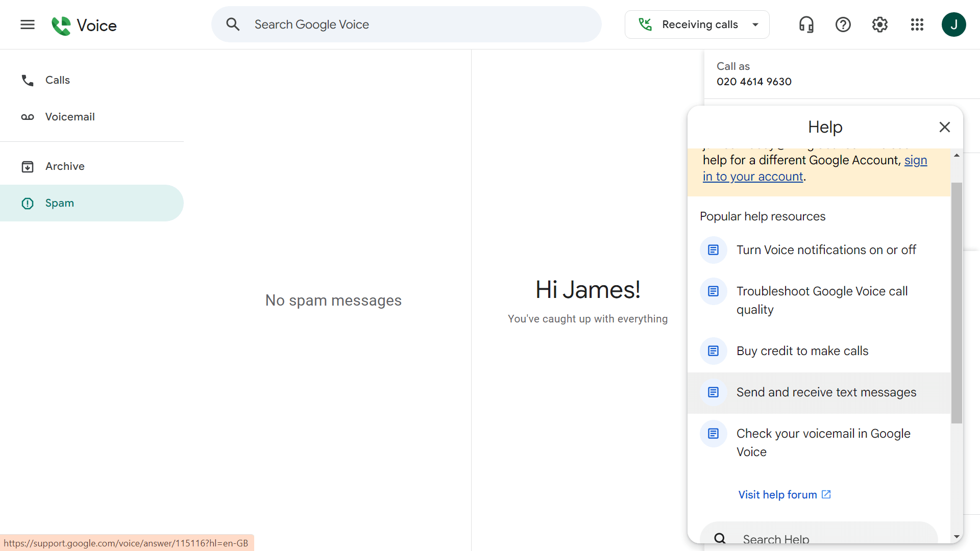Open 'Turn Voice notifications on or off' article
The image size is (980, 551).
[825, 249]
